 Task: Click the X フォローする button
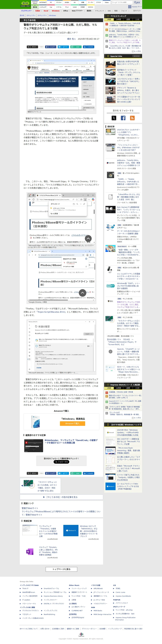pos(61,462)
